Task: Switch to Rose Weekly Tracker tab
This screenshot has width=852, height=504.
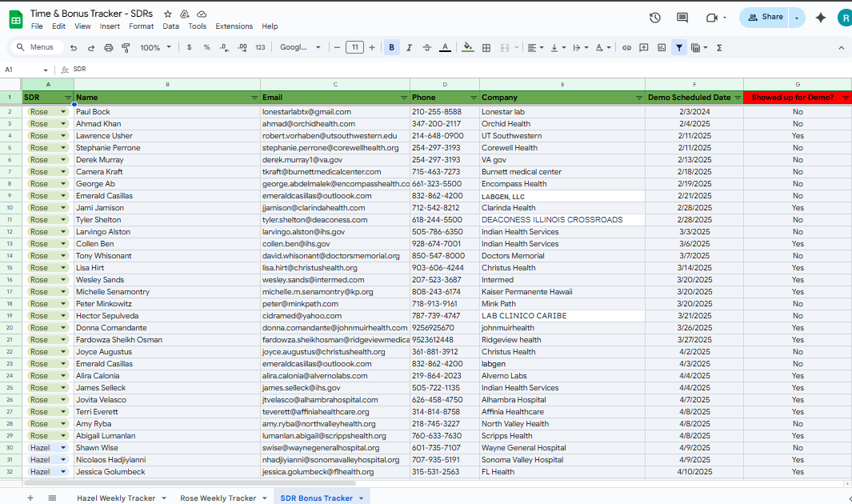Action: (x=218, y=498)
